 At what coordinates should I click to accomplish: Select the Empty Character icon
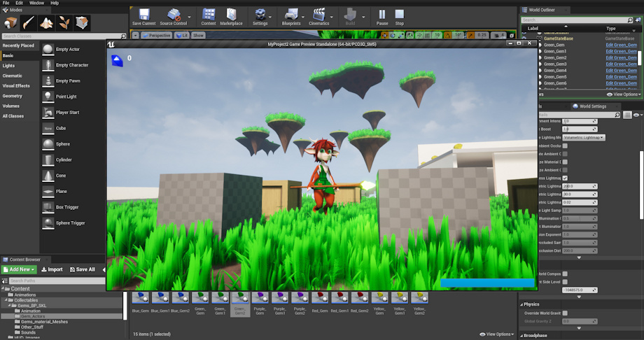coord(48,65)
